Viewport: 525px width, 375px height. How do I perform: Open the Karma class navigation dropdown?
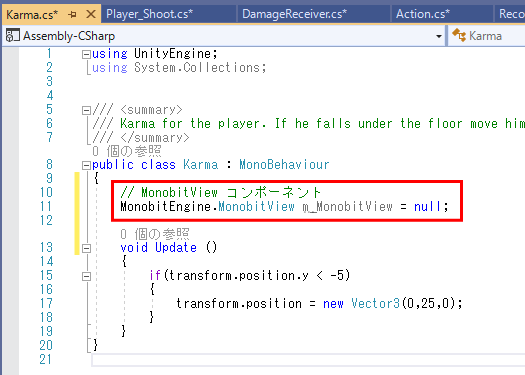click(x=486, y=36)
